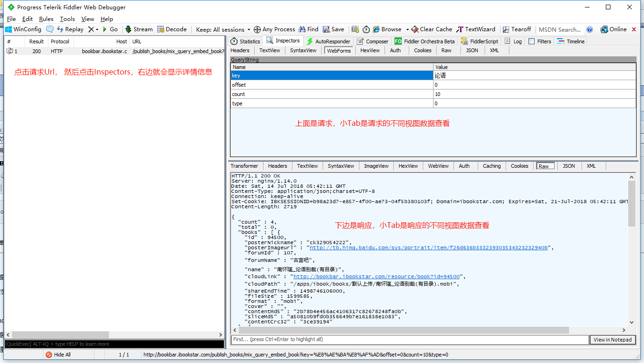
Task: Click the View in Notepad button
Action: click(612, 340)
